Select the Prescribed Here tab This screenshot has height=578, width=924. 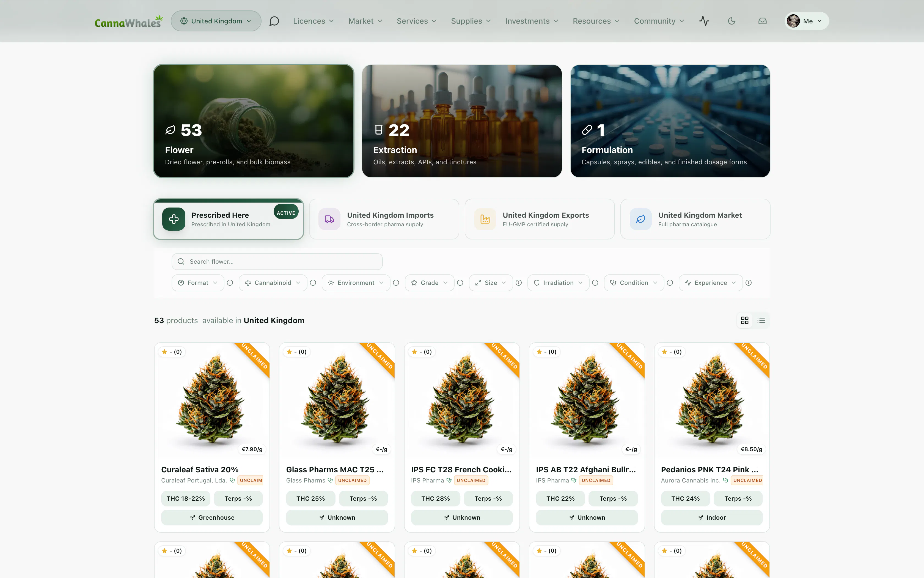(228, 219)
